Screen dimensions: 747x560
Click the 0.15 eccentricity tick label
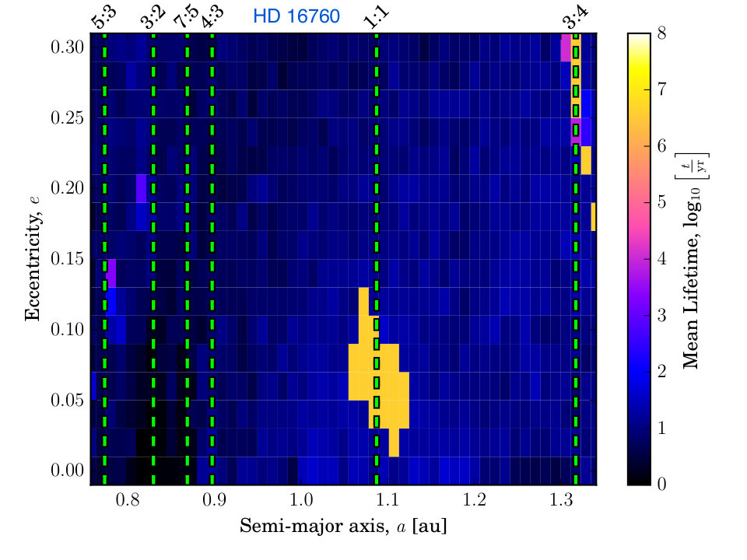(x=67, y=258)
